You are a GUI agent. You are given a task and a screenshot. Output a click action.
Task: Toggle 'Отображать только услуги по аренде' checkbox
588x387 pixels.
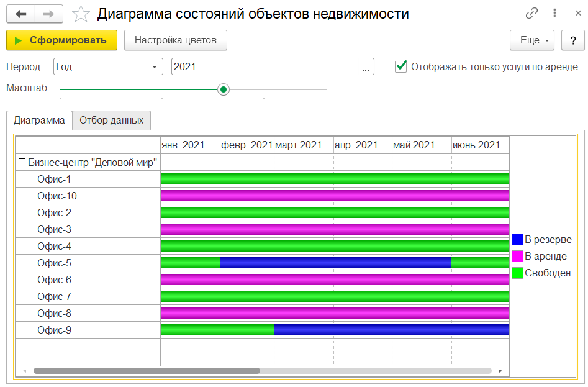tap(401, 66)
